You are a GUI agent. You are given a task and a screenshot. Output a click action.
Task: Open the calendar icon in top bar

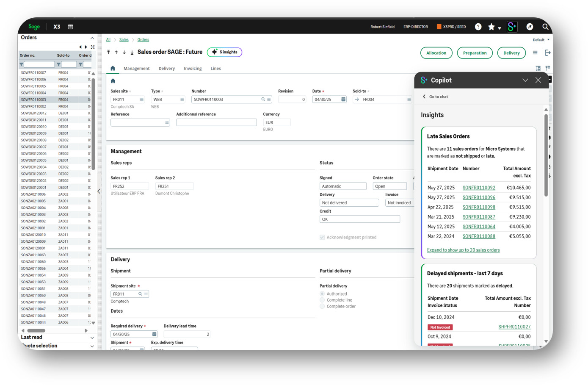click(70, 27)
